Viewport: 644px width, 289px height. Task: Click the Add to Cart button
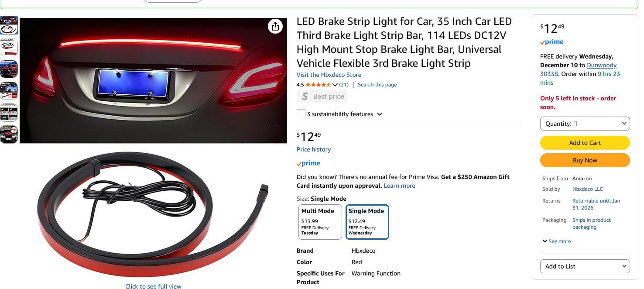tap(585, 143)
